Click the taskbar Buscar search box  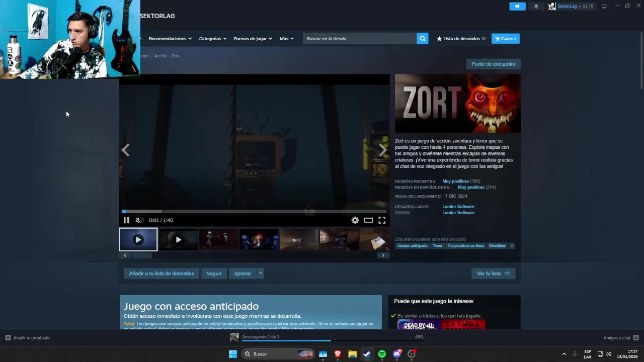pos(278,354)
